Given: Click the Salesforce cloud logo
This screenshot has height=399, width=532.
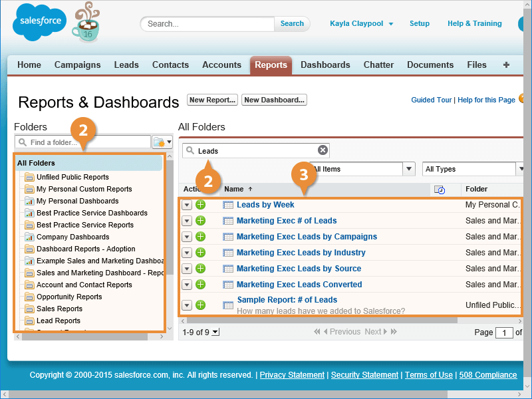Looking at the screenshot, I should point(40,22).
